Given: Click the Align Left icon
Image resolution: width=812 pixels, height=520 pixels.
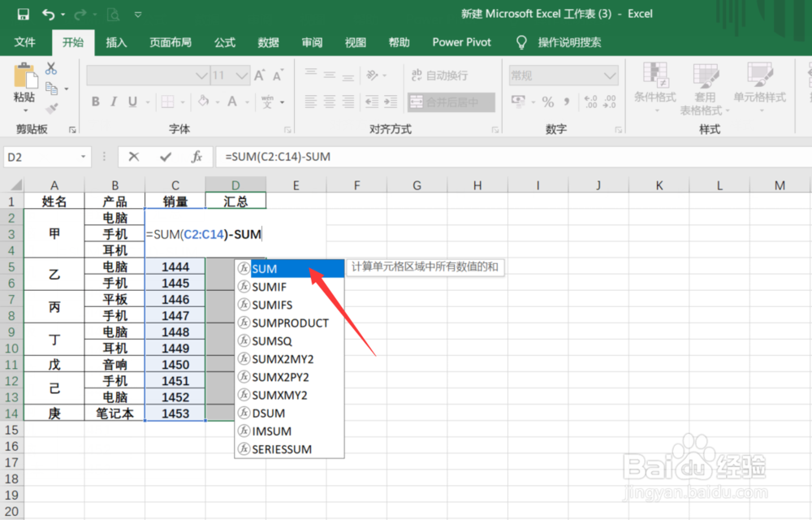Looking at the screenshot, I should tap(311, 102).
